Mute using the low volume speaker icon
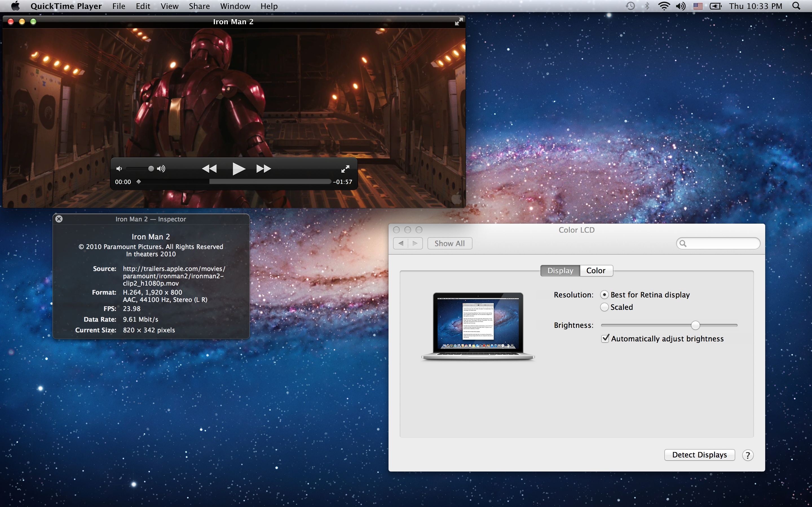The image size is (812, 507). 119,169
